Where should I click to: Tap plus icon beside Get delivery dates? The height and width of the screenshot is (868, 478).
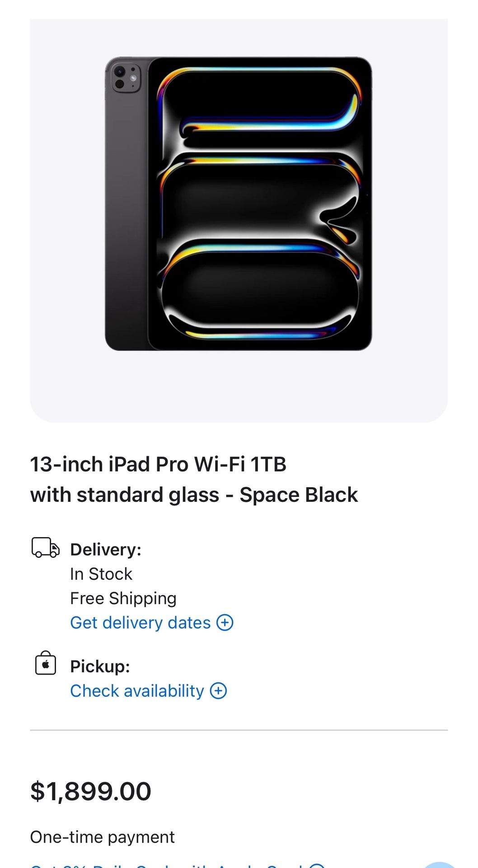pos(225,623)
